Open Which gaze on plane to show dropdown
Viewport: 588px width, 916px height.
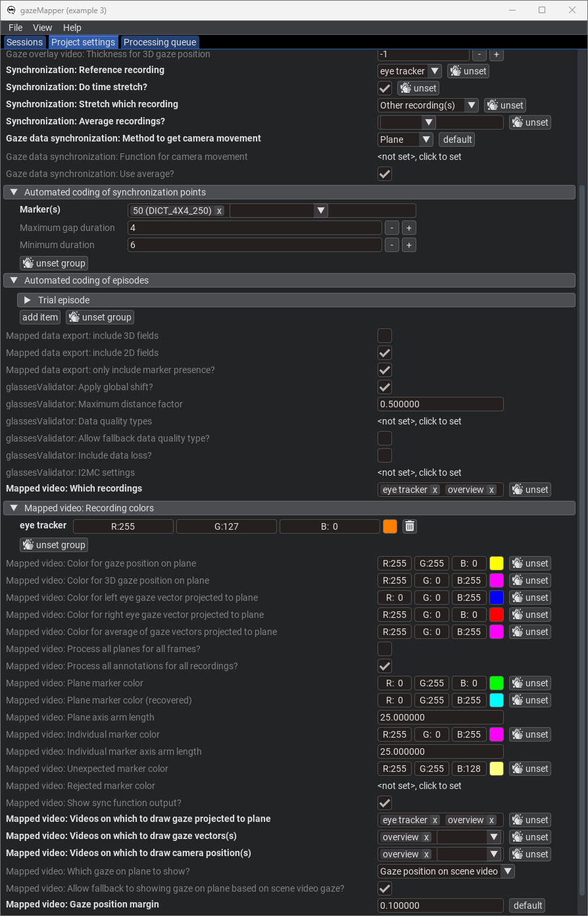pyautogui.click(x=446, y=871)
